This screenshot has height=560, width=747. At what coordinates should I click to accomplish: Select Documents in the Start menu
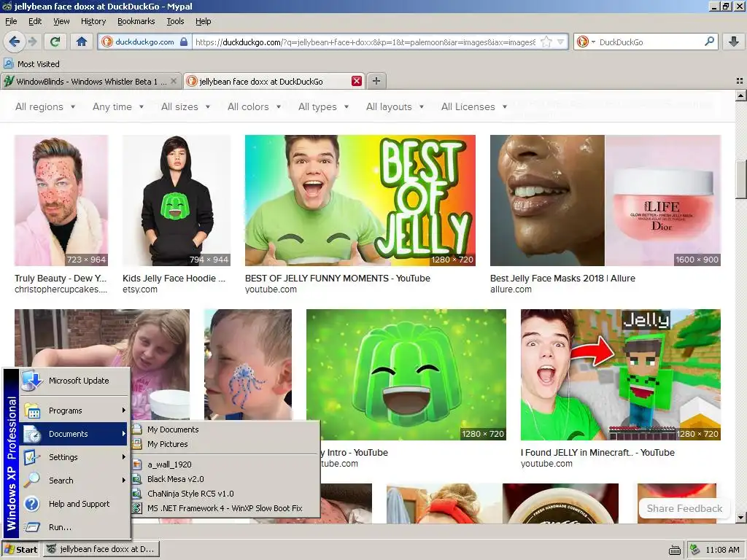74,434
